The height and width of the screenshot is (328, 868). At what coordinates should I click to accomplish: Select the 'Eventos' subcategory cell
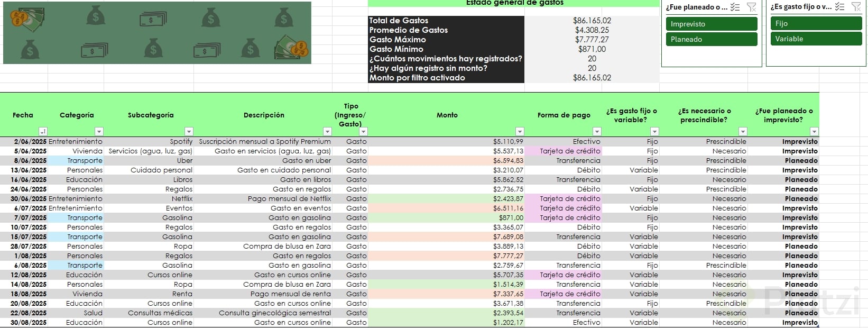pos(149,208)
